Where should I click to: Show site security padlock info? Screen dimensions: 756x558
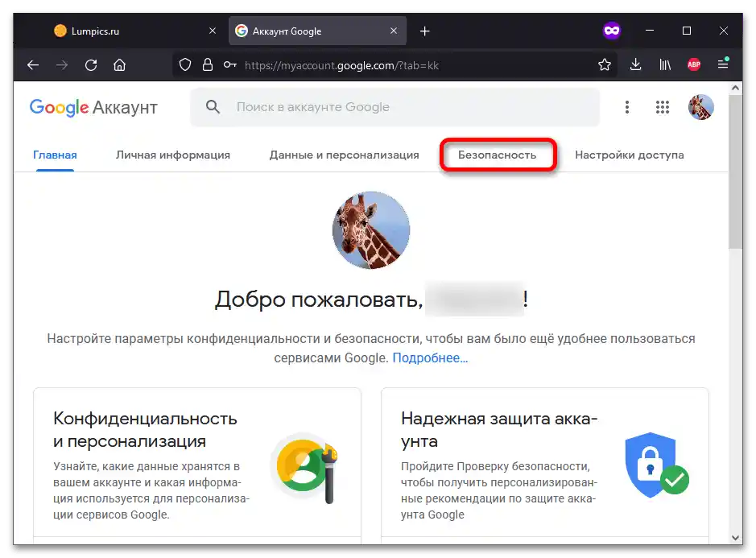[208, 64]
